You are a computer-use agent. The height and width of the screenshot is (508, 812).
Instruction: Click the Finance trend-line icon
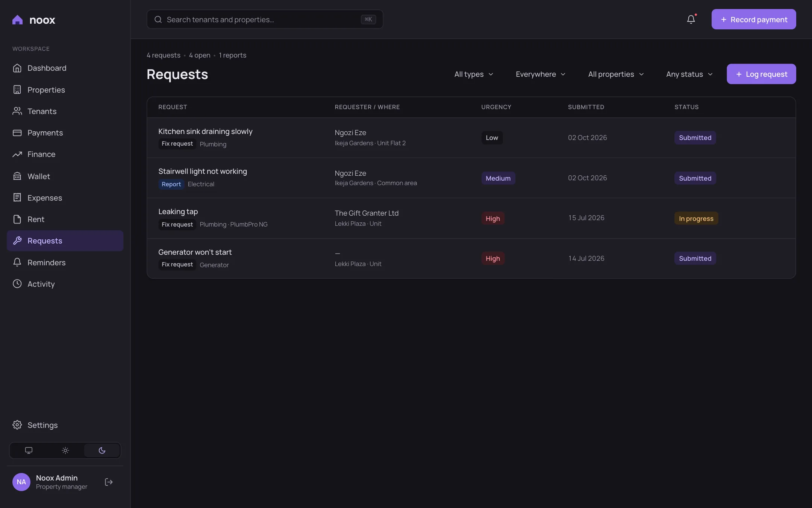pos(17,154)
